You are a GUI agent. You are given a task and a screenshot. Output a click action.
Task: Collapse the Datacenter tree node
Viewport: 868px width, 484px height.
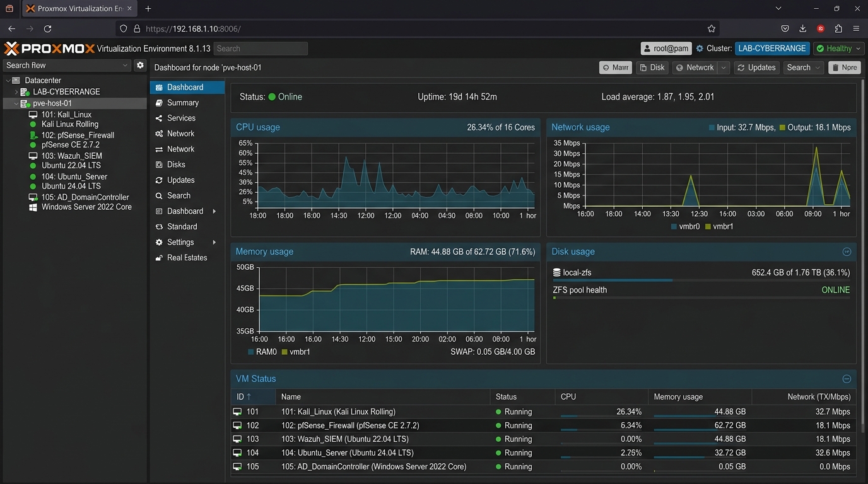click(x=8, y=81)
